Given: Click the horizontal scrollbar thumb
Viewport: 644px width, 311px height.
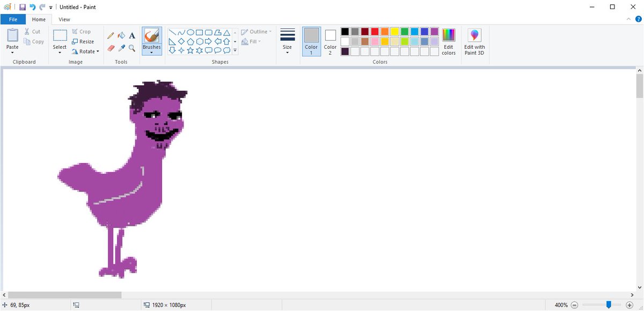Looking at the screenshot, I should tap(64, 295).
